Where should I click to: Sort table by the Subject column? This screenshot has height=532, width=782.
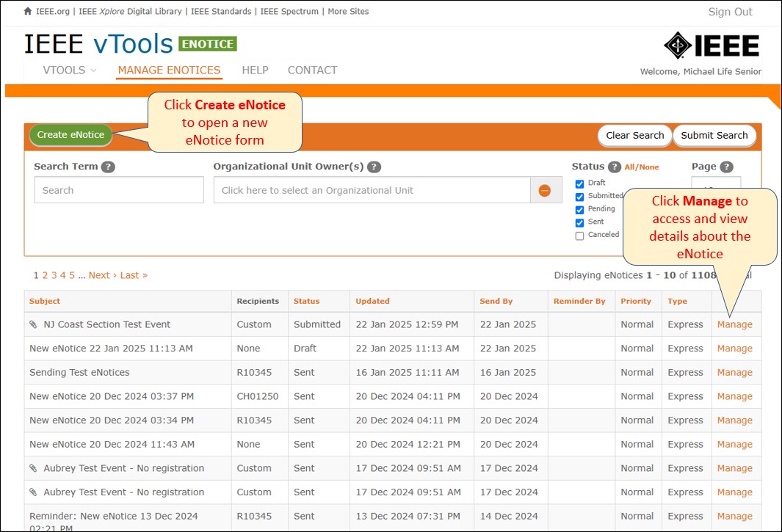click(x=44, y=301)
